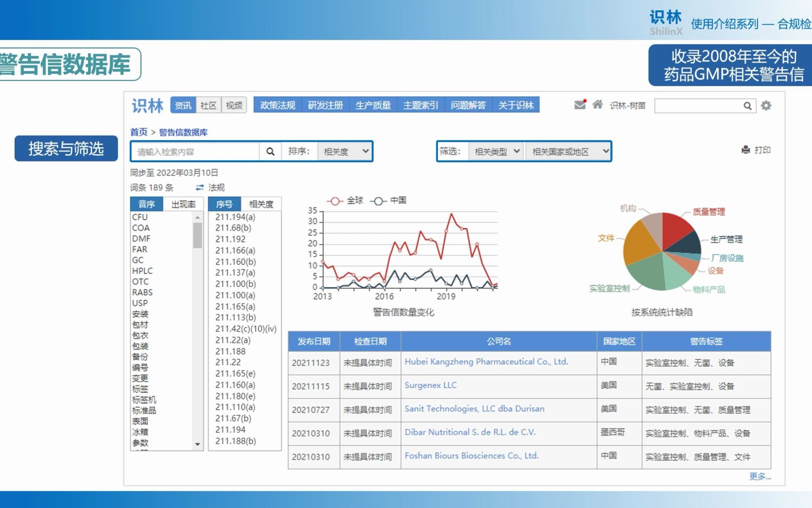The width and height of the screenshot is (812, 508).
Task: Click 发布日期 column header
Action: pyautogui.click(x=314, y=341)
